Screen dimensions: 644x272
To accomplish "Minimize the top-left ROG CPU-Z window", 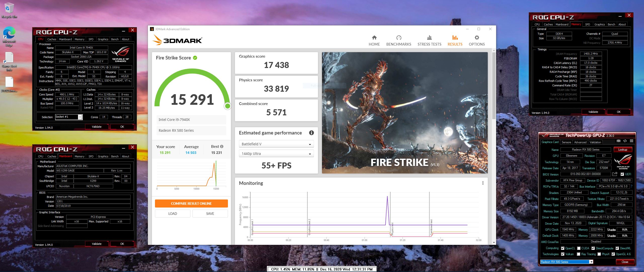I will [x=124, y=31].
